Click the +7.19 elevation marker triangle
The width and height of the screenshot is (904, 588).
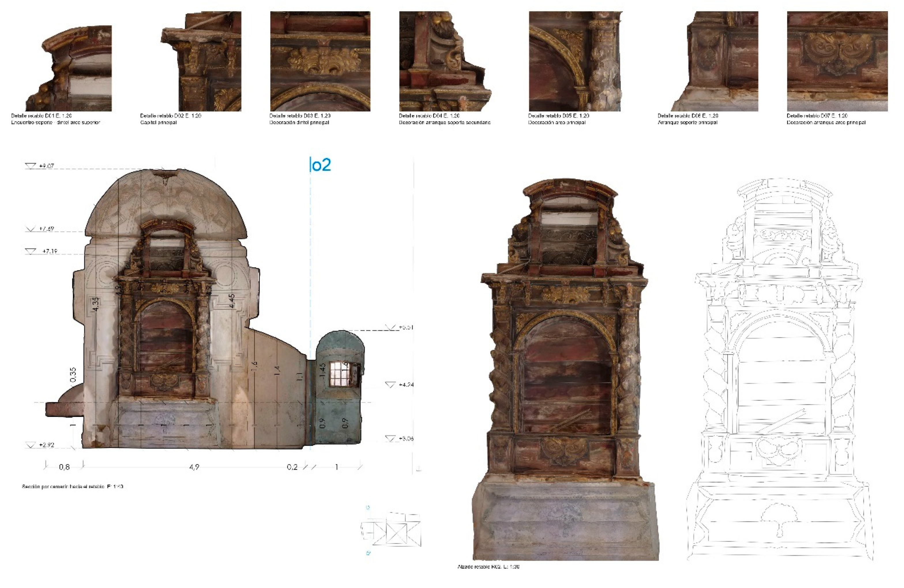tap(30, 251)
